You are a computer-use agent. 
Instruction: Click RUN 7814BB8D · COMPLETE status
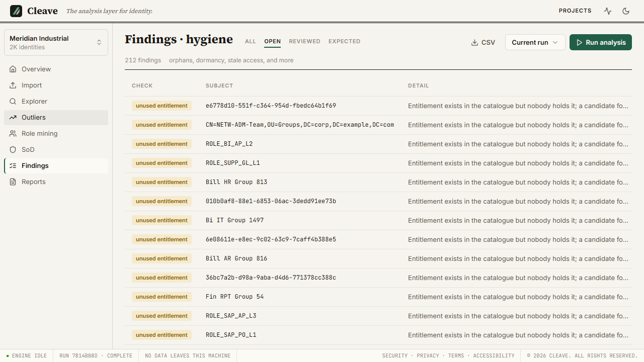96,356
